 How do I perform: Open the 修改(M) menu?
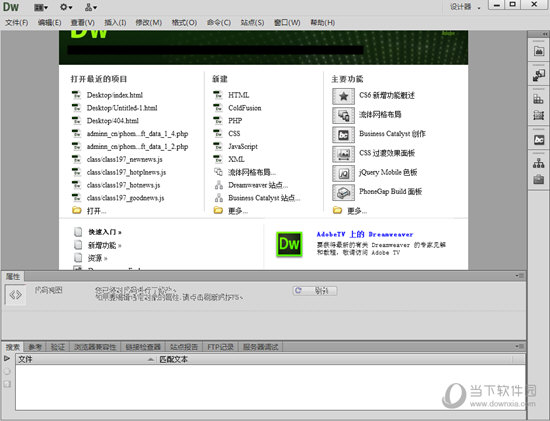[149, 22]
